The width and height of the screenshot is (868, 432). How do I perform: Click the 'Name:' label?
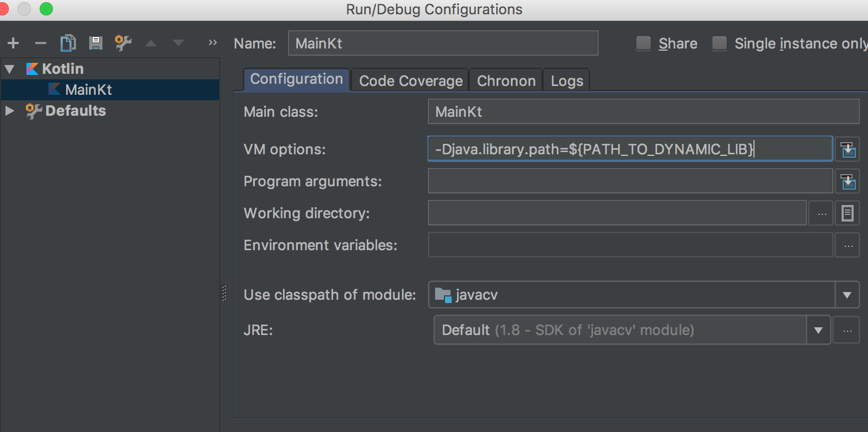coord(254,44)
